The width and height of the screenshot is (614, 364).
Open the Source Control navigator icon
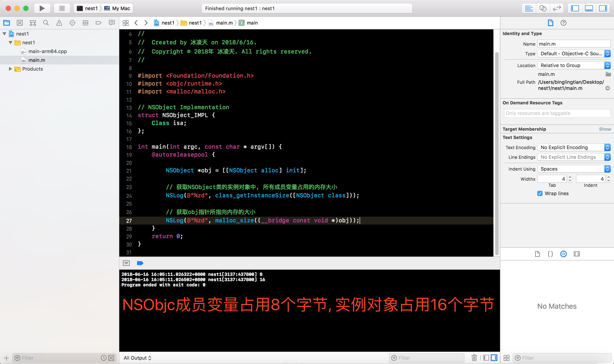(20, 23)
